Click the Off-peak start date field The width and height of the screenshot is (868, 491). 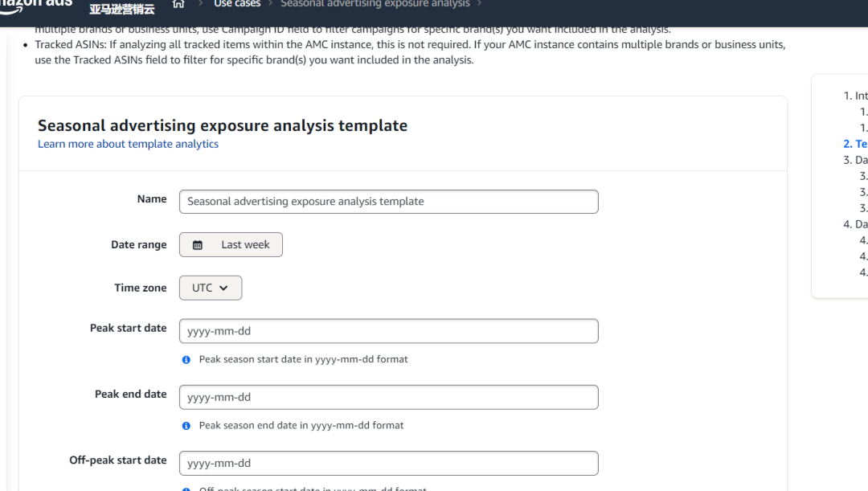click(389, 463)
